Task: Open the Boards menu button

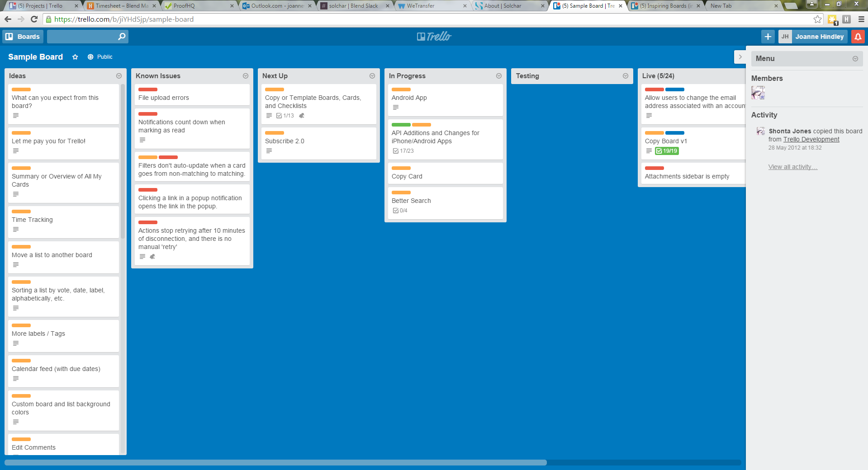Action: coord(23,37)
